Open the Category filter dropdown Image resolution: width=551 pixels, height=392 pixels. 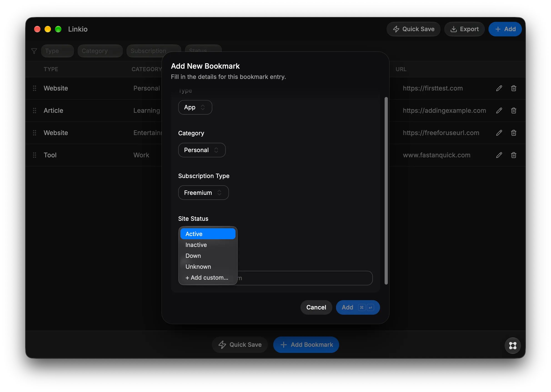100,51
